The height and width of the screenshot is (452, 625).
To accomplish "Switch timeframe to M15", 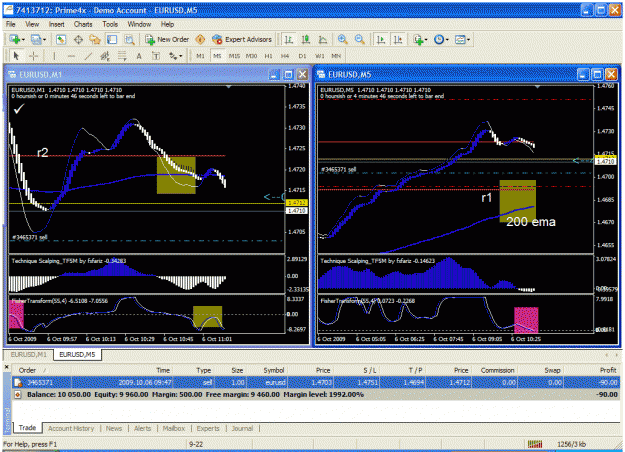I will [x=234, y=56].
